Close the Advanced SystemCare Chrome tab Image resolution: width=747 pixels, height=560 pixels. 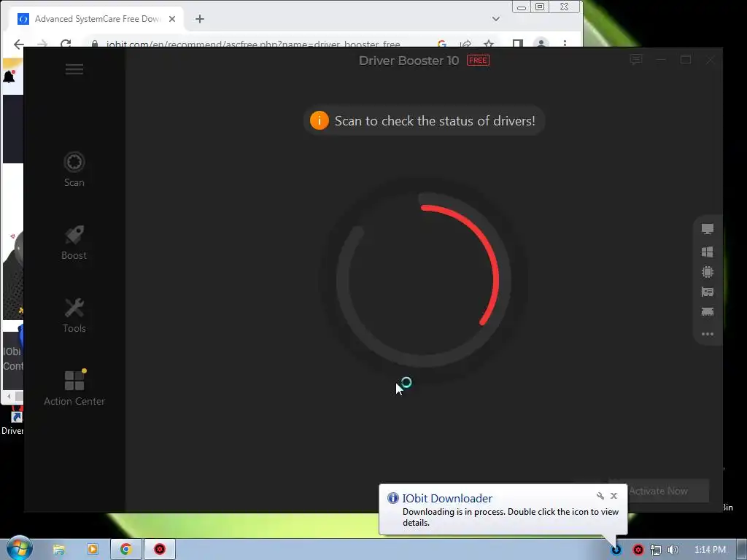172,19
